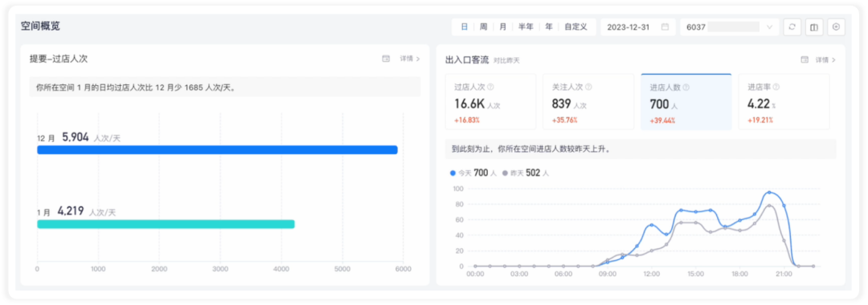Image resolution: width=868 pixels, height=305 pixels.
Task: Click the +35.76% change value
Action: [x=565, y=120]
